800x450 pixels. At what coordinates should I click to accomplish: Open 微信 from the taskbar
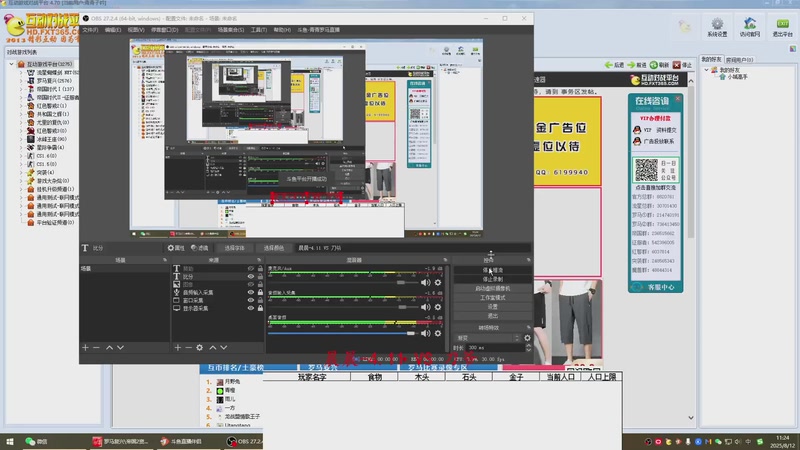coord(37,441)
